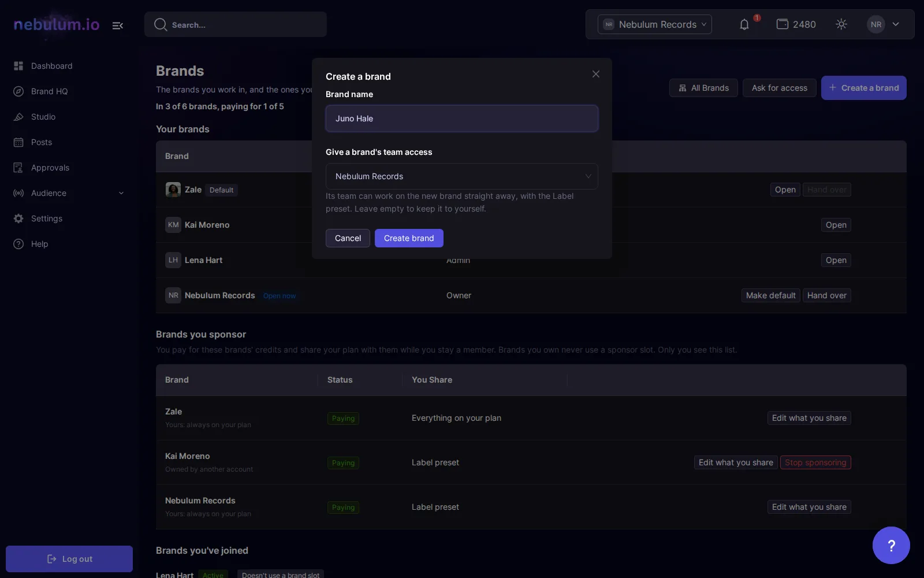Edit what you share for Zale
The width and height of the screenshot is (924, 578).
pos(809,418)
